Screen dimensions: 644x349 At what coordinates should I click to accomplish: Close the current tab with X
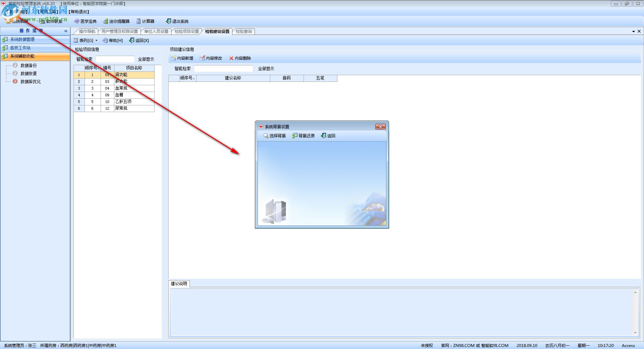[x=639, y=31]
